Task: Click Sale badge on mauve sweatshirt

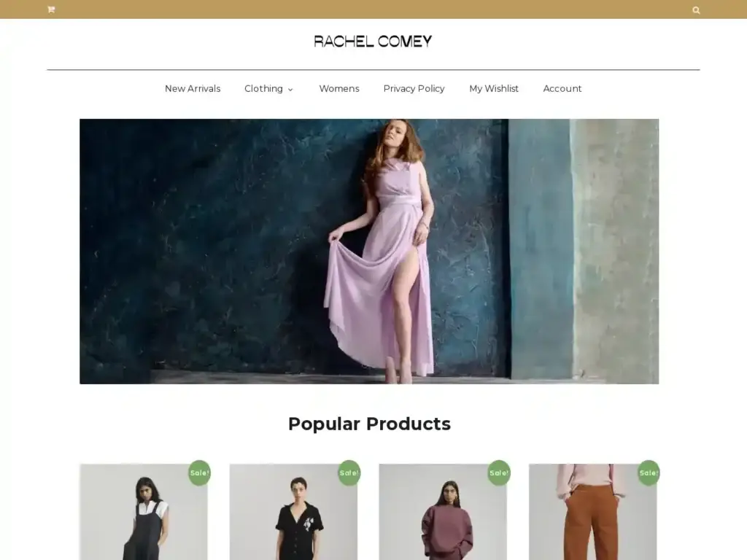Action: (x=499, y=472)
